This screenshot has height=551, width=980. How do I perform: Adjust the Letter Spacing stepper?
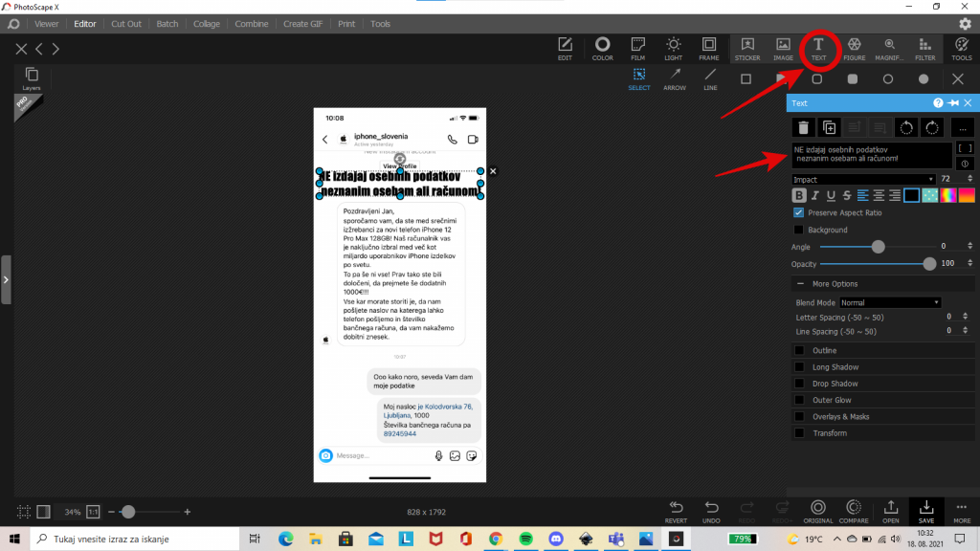[965, 317]
